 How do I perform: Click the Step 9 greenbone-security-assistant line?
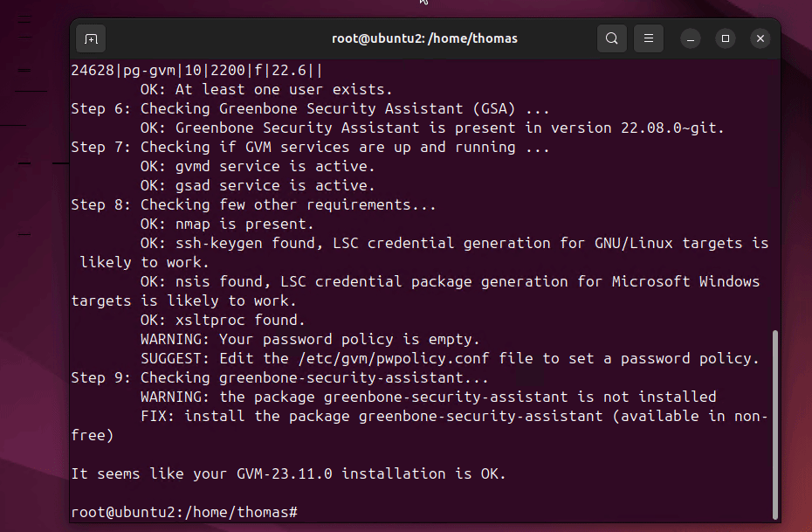tap(279, 377)
